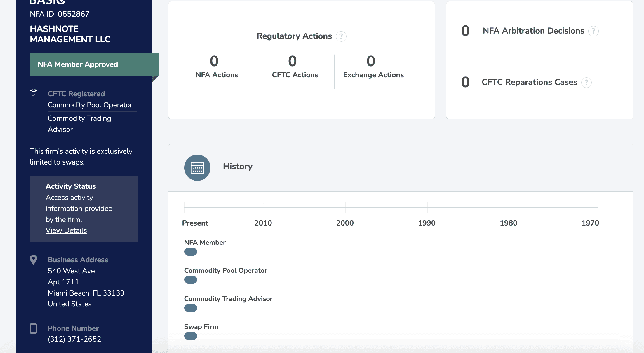Click the phone number (312) 371-2652
The height and width of the screenshot is (353, 644).
coord(74,339)
